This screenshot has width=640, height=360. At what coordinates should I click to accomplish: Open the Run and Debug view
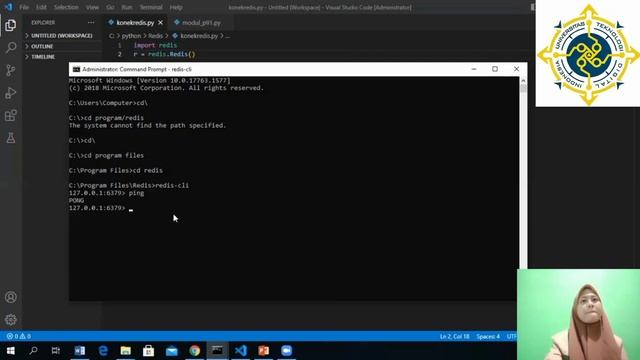point(11,93)
